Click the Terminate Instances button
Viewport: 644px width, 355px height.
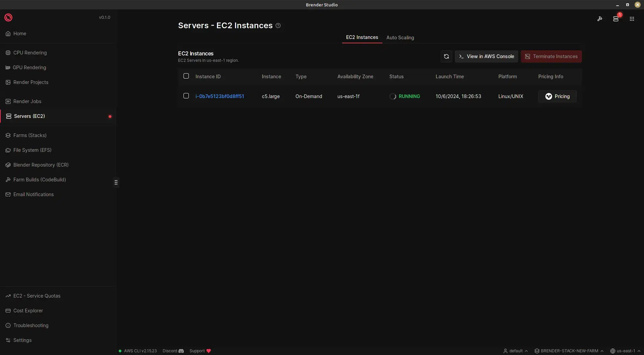(x=551, y=56)
